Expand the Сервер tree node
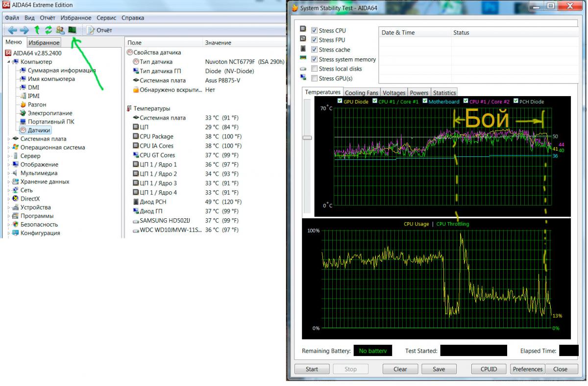The width and height of the screenshot is (588, 386). 8,156
